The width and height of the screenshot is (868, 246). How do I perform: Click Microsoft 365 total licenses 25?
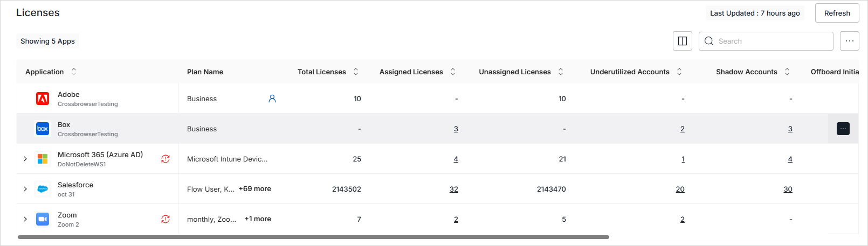tap(357, 159)
